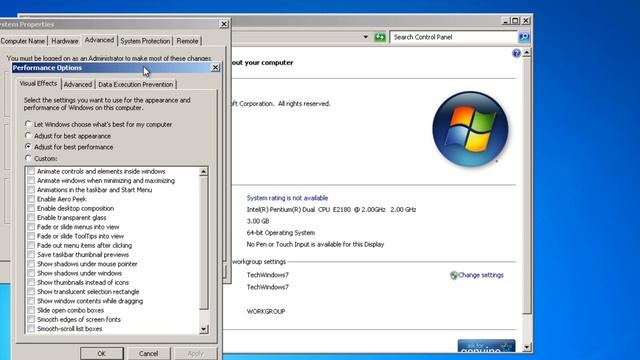Switch to Visual Effects tab
Viewport: 640px width, 360px height.
click(38, 83)
